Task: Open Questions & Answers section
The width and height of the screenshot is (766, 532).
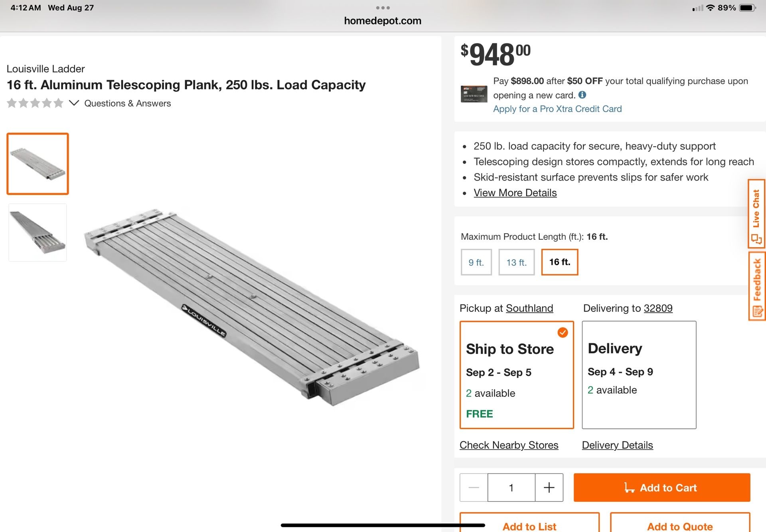Action: (x=128, y=103)
